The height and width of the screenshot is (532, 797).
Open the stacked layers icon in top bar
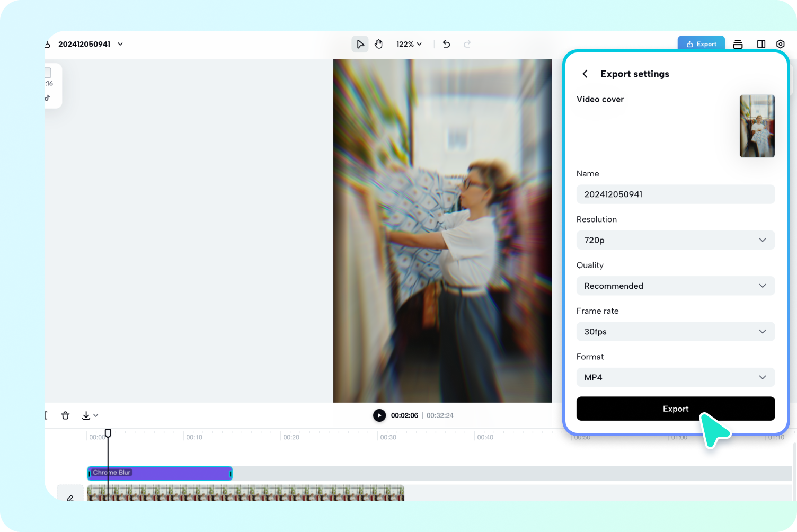click(x=738, y=44)
